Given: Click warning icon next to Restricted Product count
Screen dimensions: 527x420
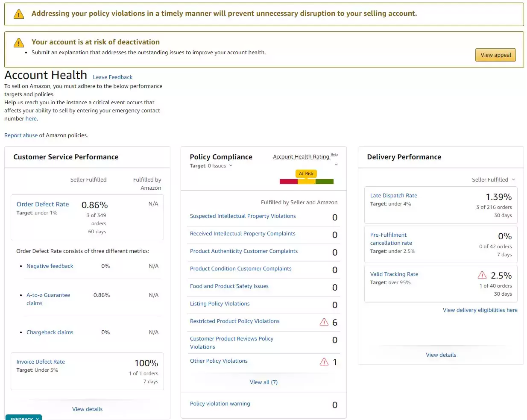Looking at the screenshot, I should click(x=324, y=322).
